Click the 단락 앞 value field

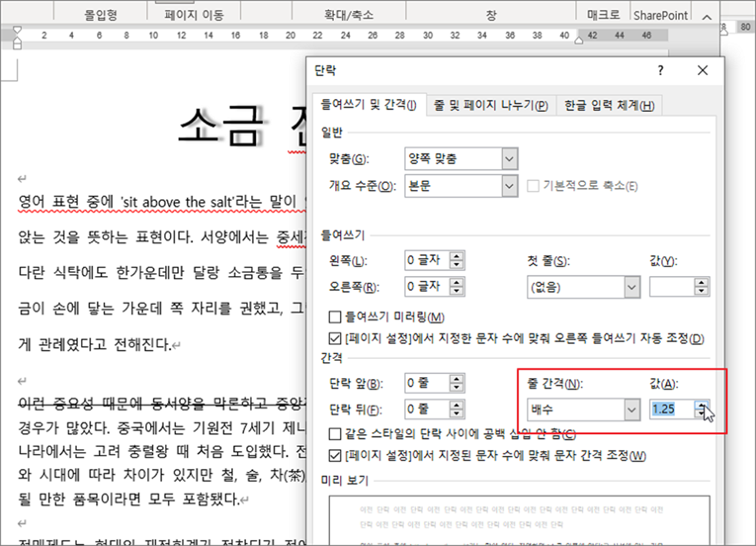click(x=426, y=383)
